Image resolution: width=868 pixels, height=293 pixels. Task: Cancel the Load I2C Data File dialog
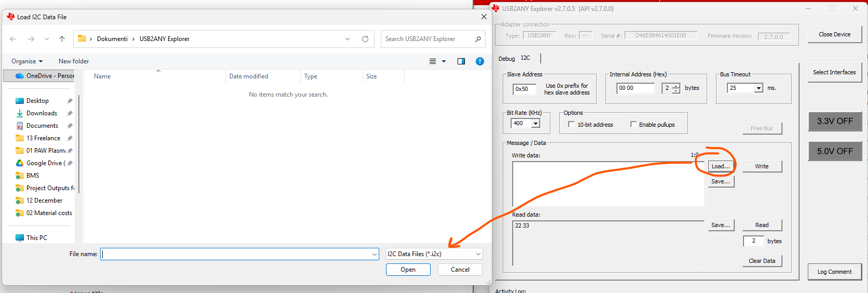[x=460, y=270]
